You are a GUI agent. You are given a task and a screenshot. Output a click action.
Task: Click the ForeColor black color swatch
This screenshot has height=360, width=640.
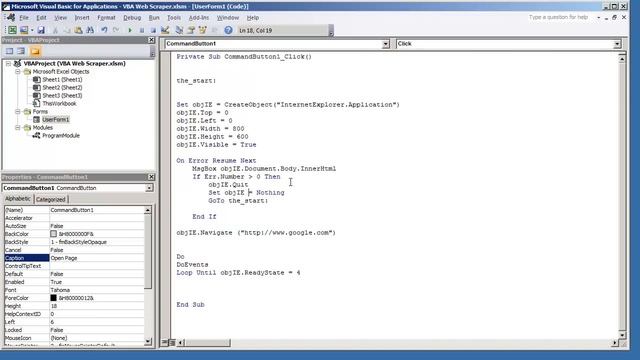coord(53,298)
